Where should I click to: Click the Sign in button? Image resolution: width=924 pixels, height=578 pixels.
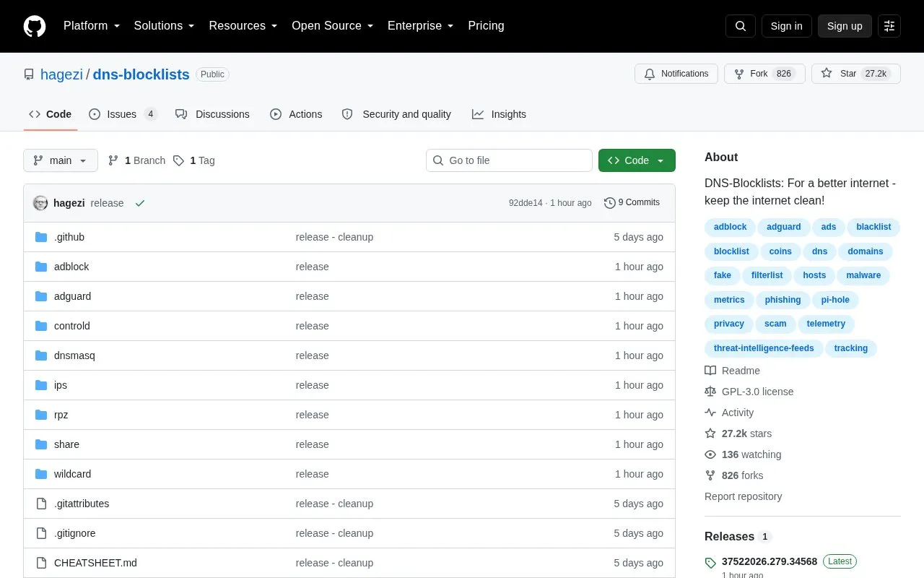tap(786, 26)
